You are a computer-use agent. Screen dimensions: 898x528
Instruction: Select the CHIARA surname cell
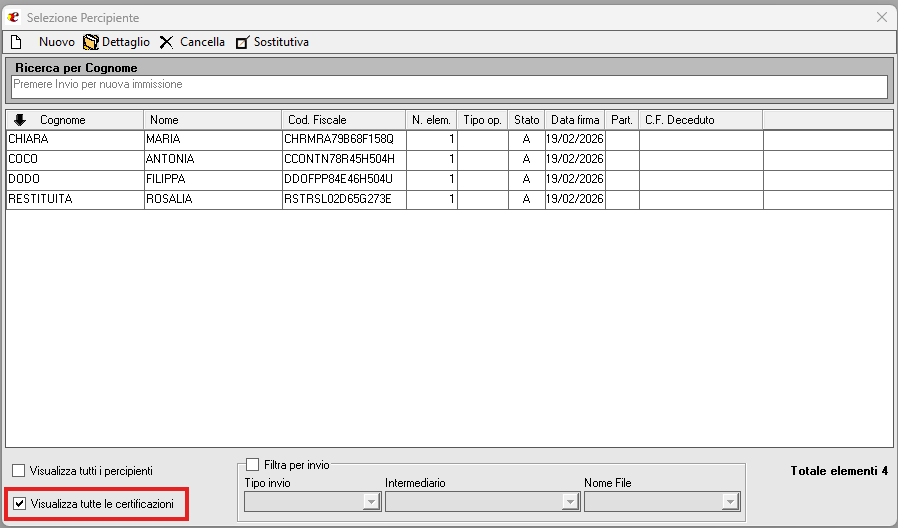pyautogui.click(x=75, y=139)
